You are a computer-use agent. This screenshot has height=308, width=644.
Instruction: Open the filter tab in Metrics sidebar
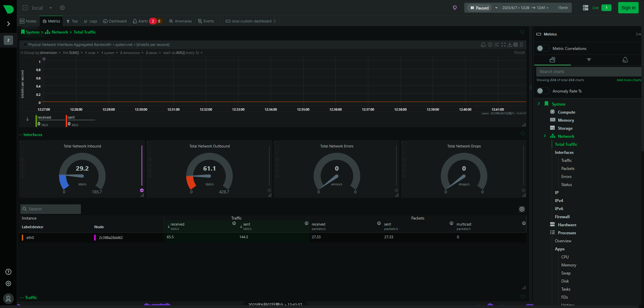point(589,60)
